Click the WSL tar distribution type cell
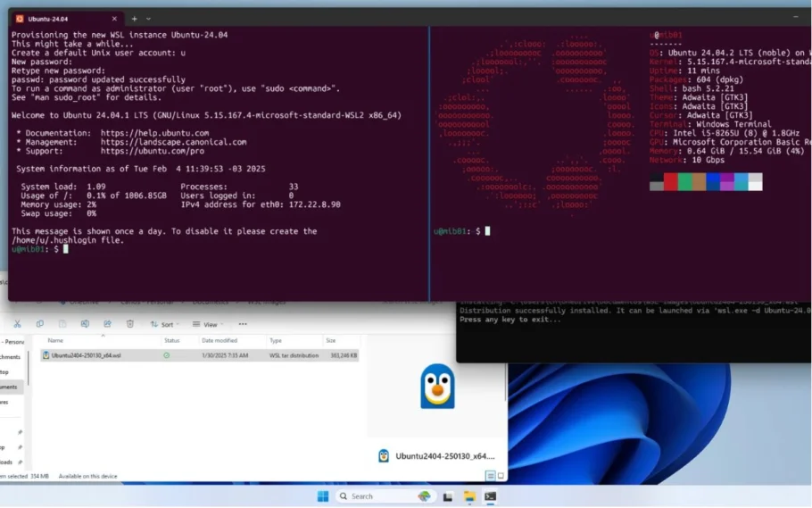This screenshot has width=812, height=508. [x=294, y=355]
